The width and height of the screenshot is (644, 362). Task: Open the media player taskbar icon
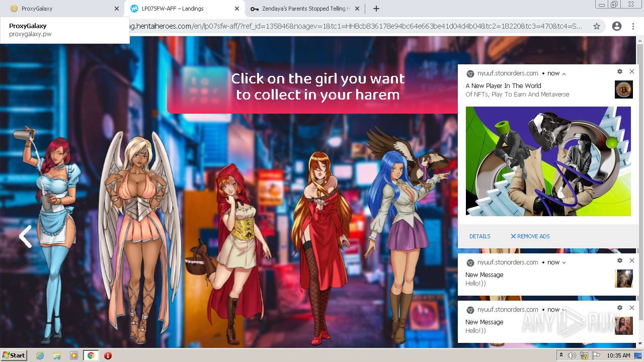74,355
